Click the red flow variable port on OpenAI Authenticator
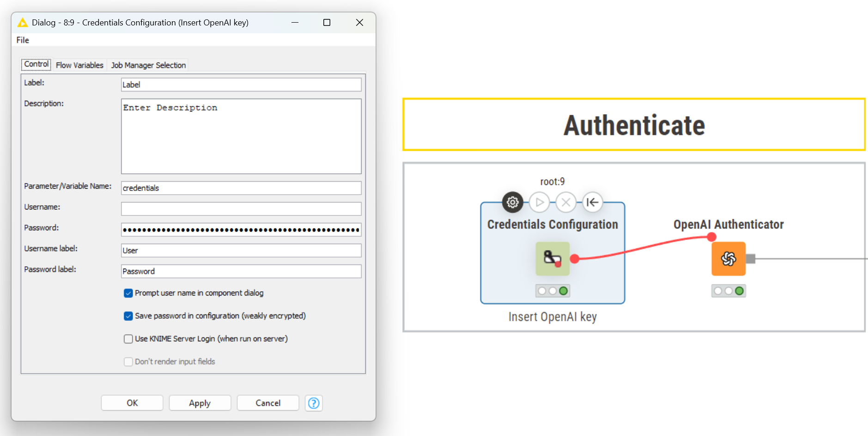 711,237
